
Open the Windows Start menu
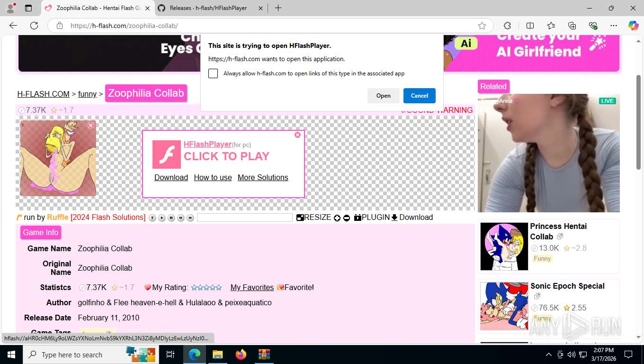pyautogui.click(x=11, y=355)
